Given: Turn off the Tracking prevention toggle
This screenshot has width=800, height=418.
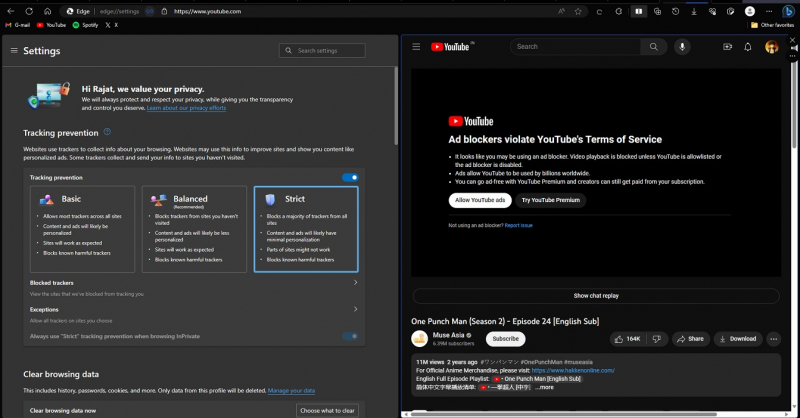Looking at the screenshot, I should click(x=349, y=177).
